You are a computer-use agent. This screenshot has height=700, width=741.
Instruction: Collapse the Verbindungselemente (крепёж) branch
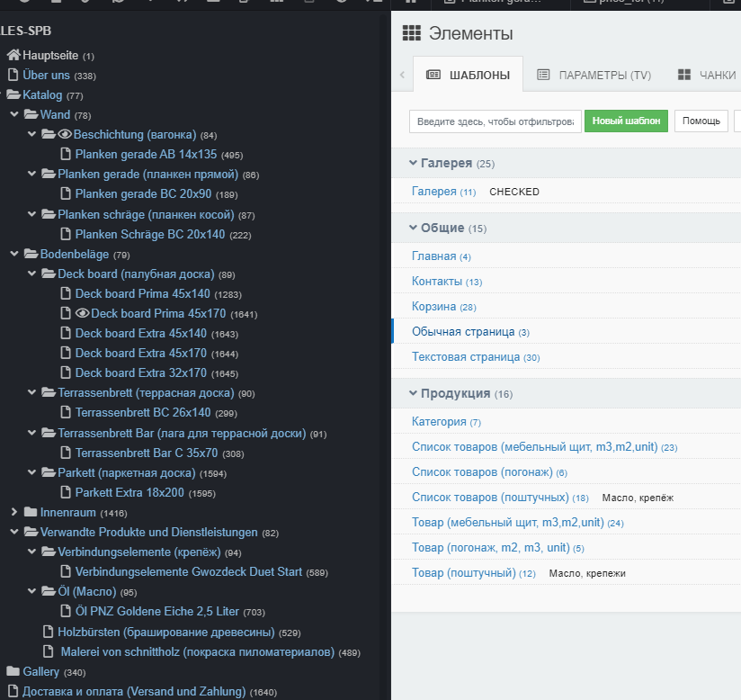tap(31, 552)
